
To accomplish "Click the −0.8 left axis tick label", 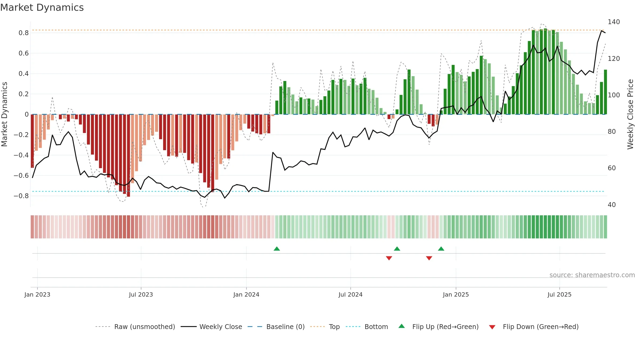I will pyautogui.click(x=21, y=196).
